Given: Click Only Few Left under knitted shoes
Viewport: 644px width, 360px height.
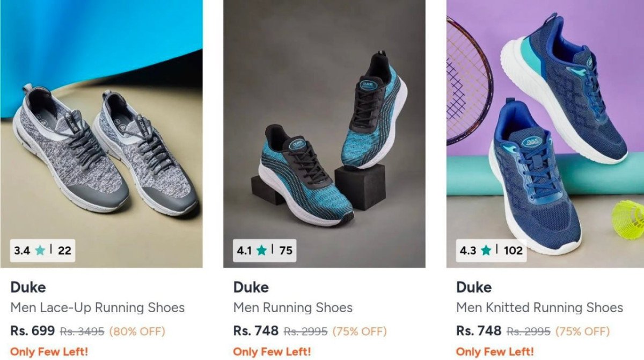Looking at the screenshot, I should tap(495, 352).
